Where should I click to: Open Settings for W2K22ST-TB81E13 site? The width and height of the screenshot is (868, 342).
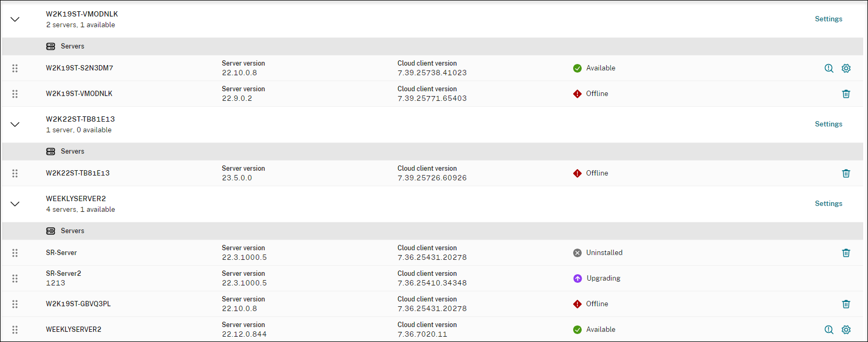tap(829, 124)
